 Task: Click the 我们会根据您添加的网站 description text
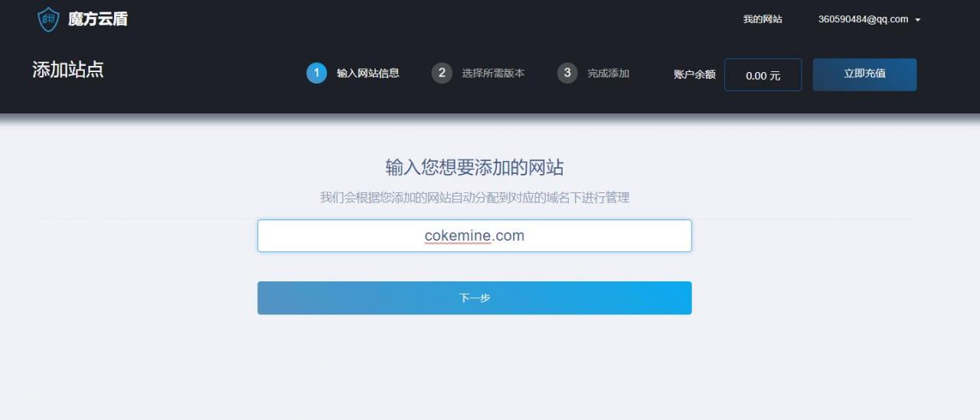coord(475,198)
